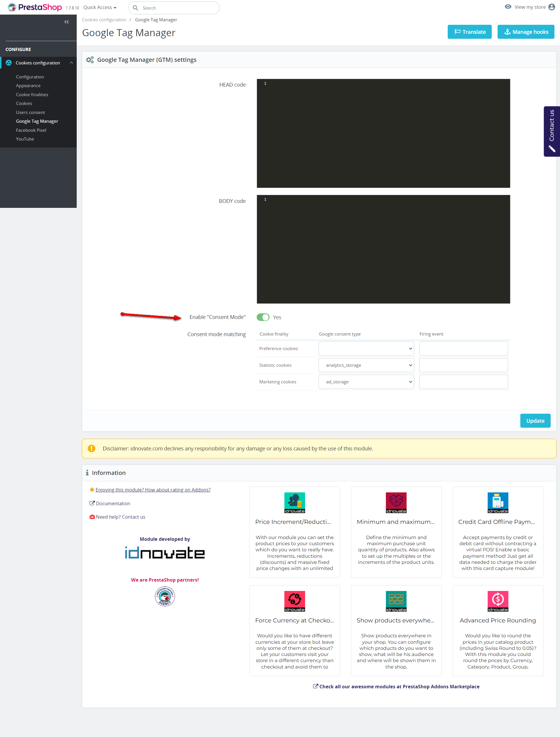Open the Price Increment/Reduction module icon

click(x=294, y=502)
